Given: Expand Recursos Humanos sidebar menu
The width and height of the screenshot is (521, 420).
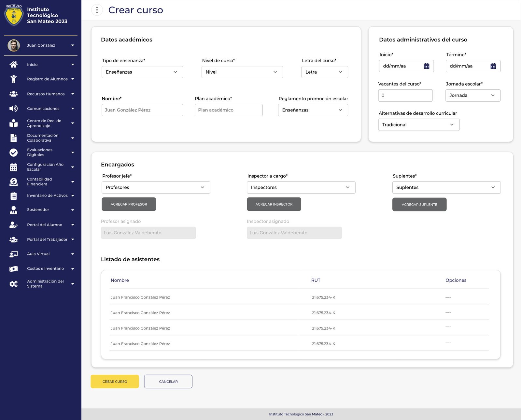Looking at the screenshot, I should coord(46,94).
